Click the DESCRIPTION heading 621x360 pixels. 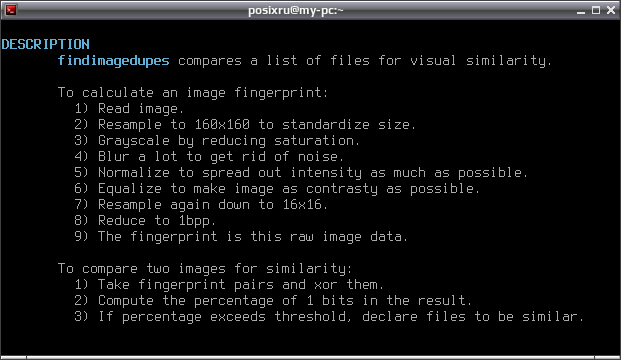(46, 44)
